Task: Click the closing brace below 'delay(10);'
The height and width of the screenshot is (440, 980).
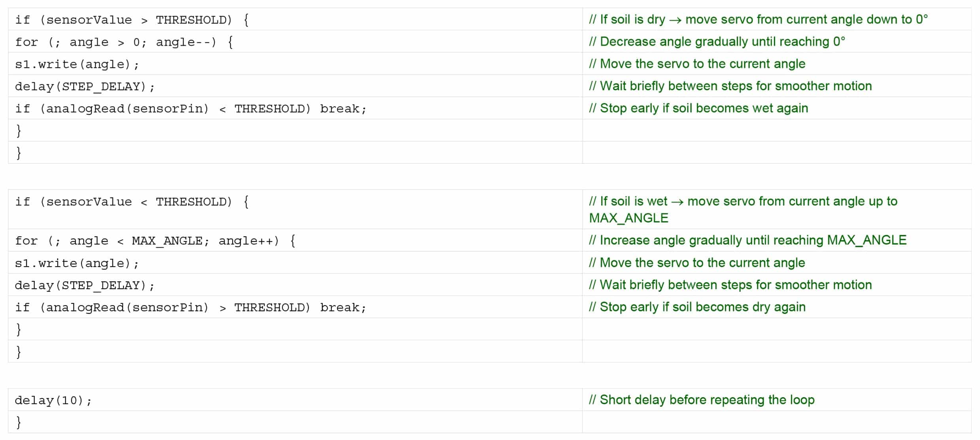Action: 19,422
